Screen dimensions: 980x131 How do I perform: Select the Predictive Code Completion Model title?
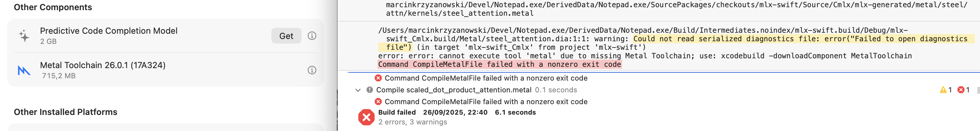pyautogui.click(x=109, y=31)
